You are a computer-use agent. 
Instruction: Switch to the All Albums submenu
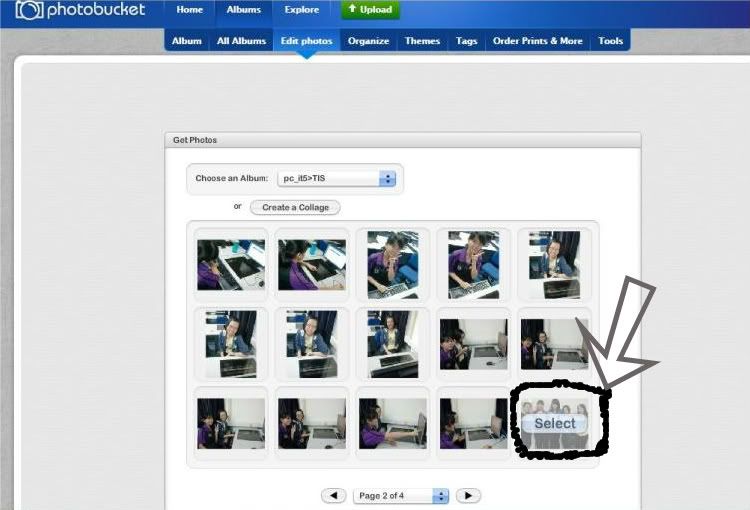pos(241,41)
